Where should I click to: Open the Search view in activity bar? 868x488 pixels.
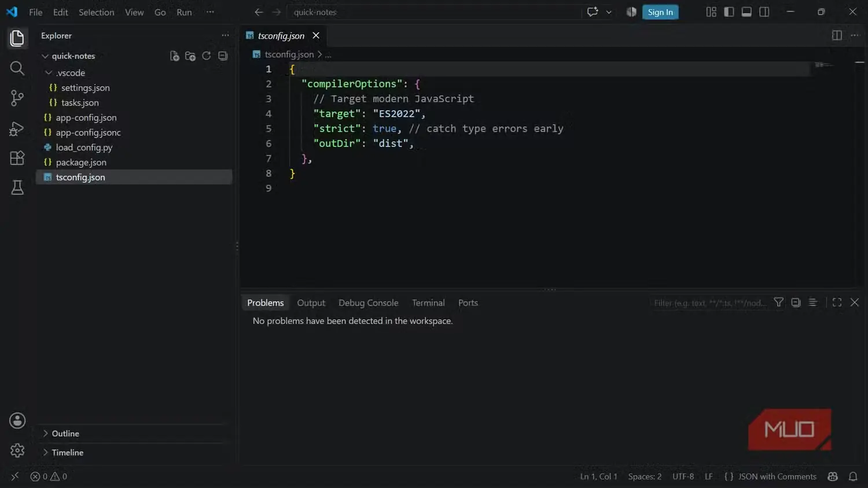pos(17,68)
